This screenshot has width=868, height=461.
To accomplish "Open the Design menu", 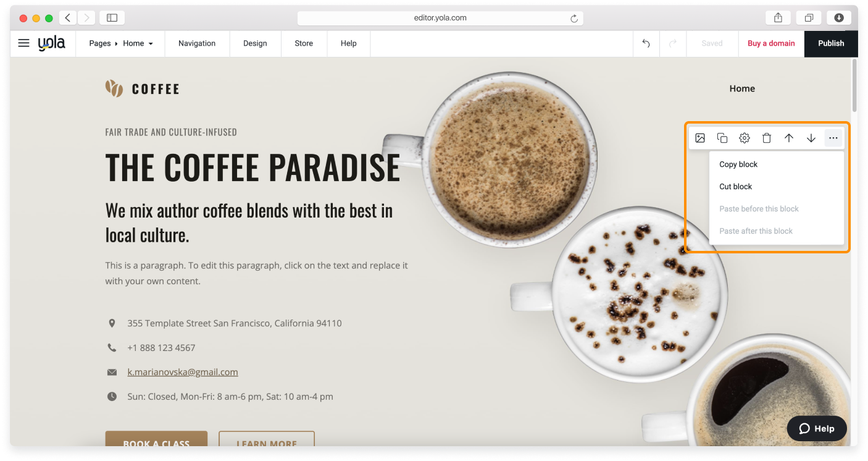I will (x=255, y=43).
